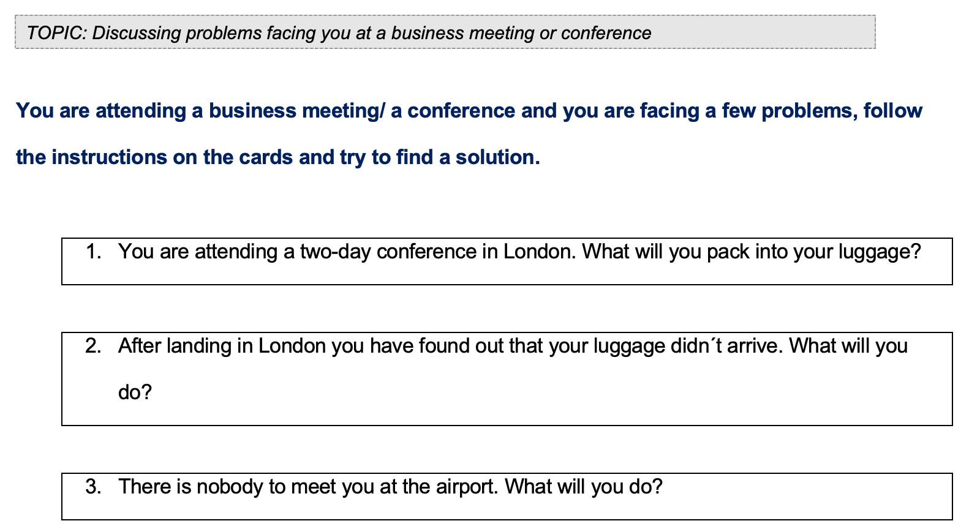Click list number '2.' of the second card
980x529 pixels.
point(94,346)
